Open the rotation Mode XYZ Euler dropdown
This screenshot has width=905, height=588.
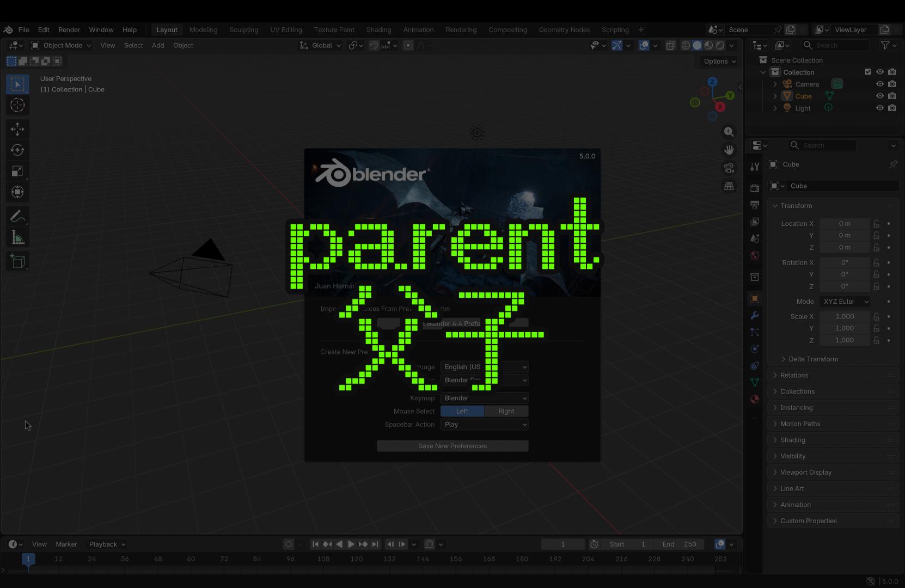coord(845,302)
